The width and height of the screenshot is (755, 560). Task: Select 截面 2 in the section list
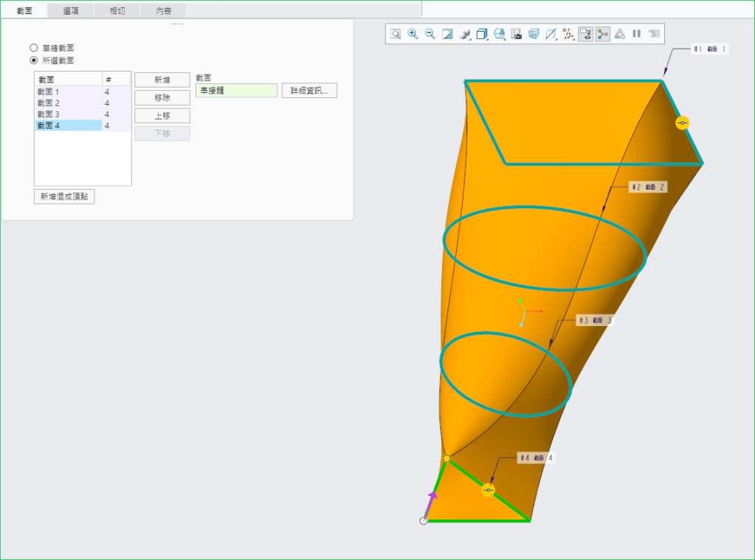coord(68,103)
